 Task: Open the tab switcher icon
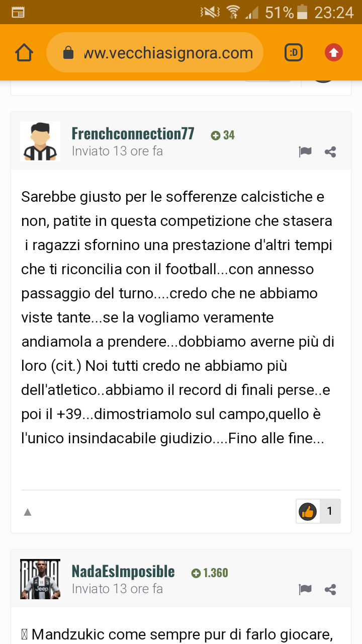coord(294,52)
